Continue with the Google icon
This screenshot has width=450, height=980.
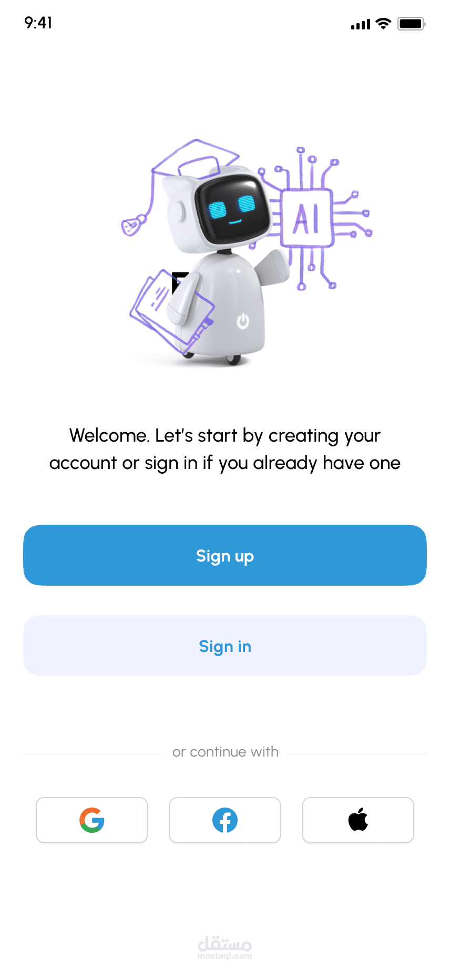point(92,820)
